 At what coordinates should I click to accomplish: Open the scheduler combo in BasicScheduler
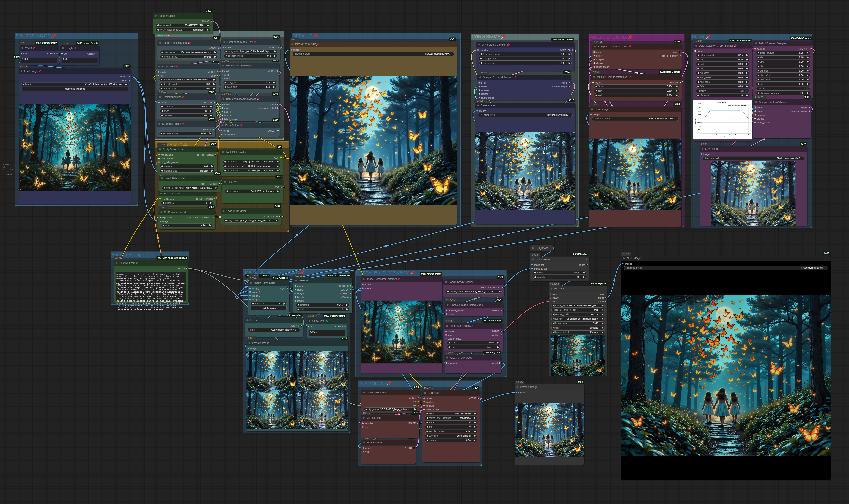point(186,107)
